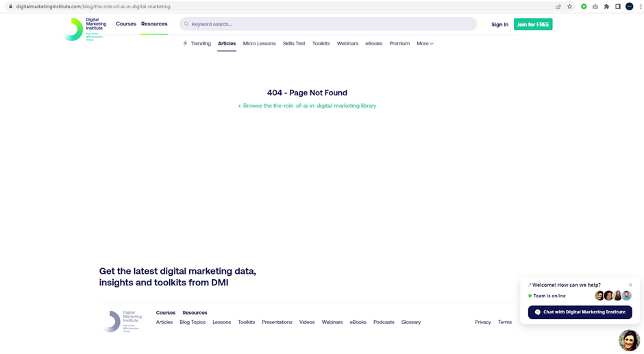The height and width of the screenshot is (354, 644).
Task: Open the footer Articles link
Action: [x=164, y=322]
